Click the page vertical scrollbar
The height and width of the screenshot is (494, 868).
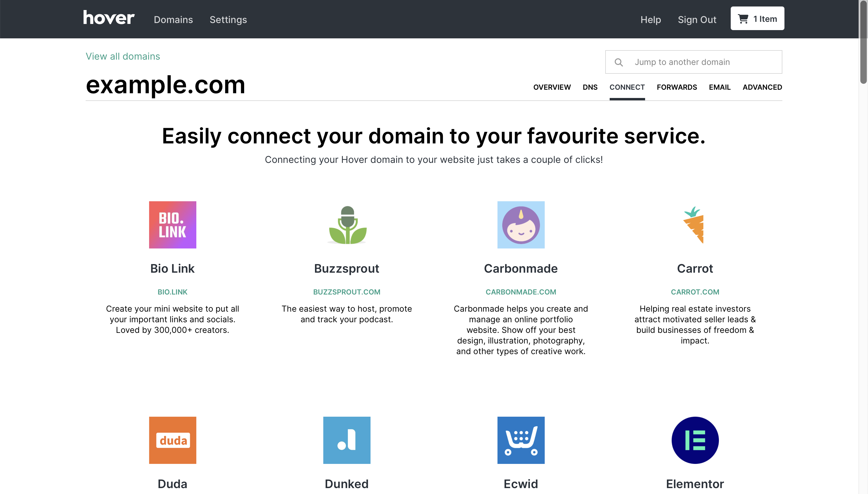(x=863, y=42)
